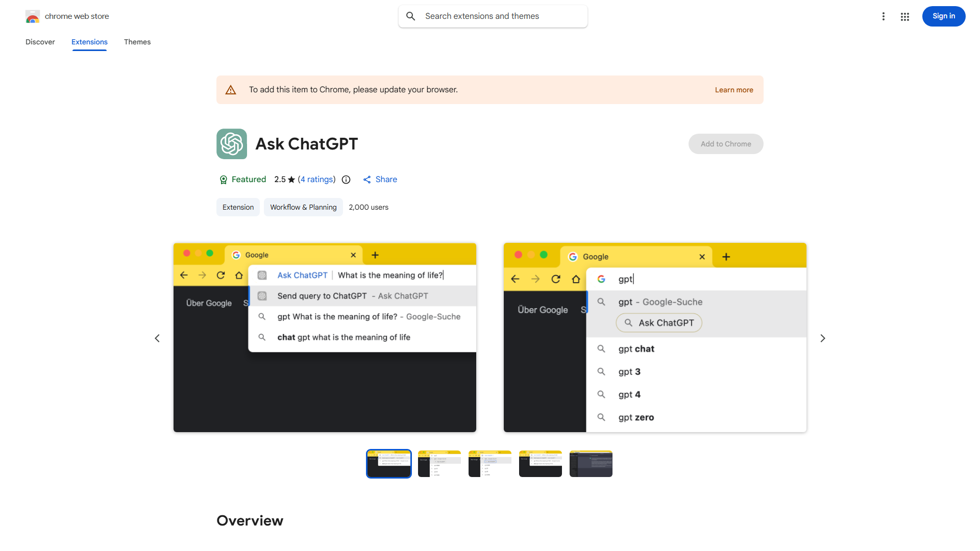Open the Google apps grid
Viewport: 980px width, 551px height.
coord(905,16)
